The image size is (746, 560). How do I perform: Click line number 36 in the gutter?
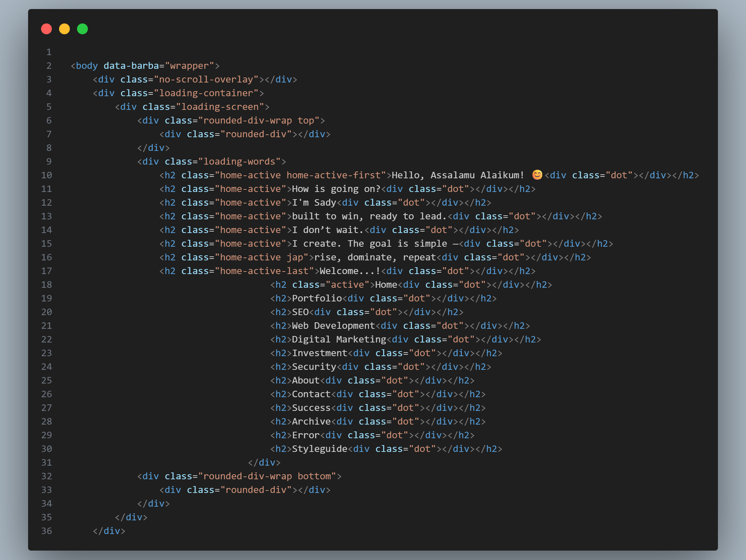click(46, 531)
